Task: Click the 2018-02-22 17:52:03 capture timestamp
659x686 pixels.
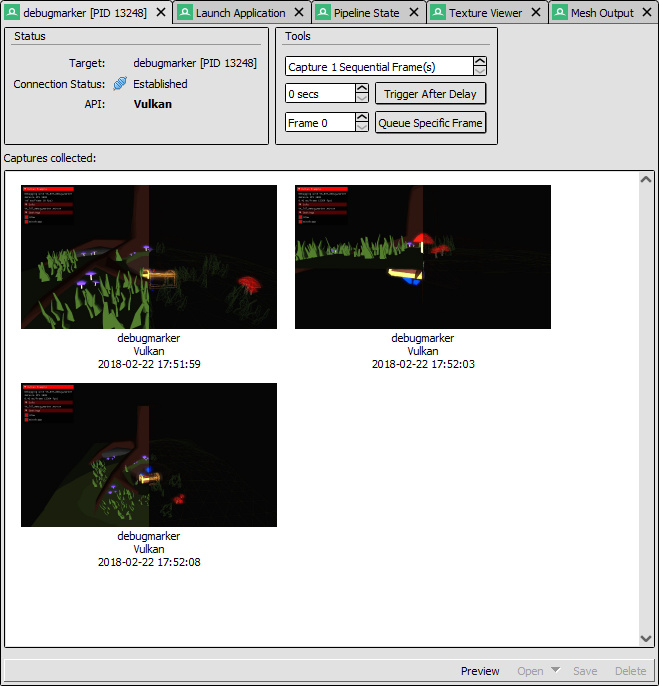Action: click(423, 364)
